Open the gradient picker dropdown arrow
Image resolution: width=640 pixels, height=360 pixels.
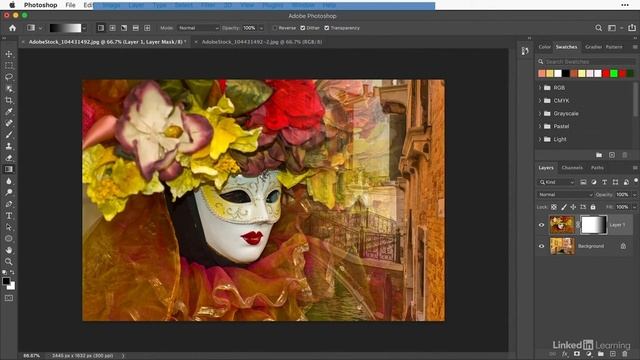pyautogui.click(x=84, y=28)
